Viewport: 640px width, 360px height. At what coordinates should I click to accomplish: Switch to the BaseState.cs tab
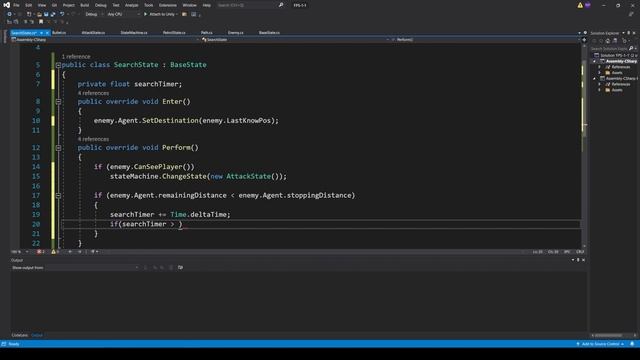click(x=269, y=33)
